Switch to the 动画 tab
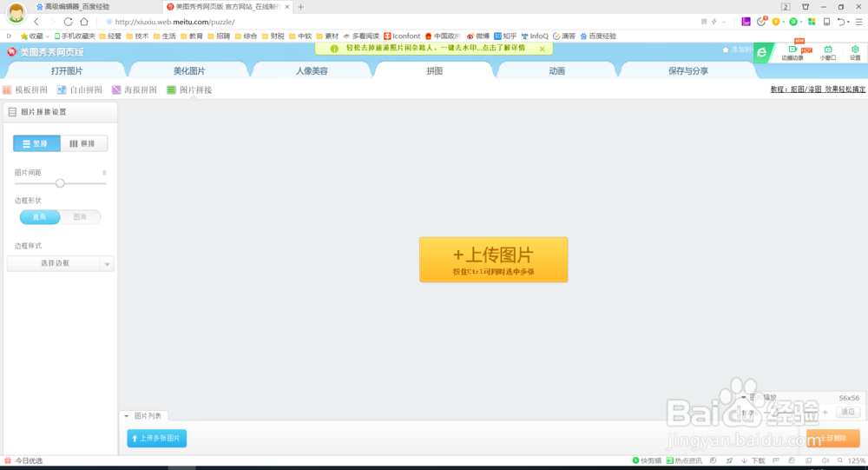This screenshot has width=868, height=470. (557, 71)
